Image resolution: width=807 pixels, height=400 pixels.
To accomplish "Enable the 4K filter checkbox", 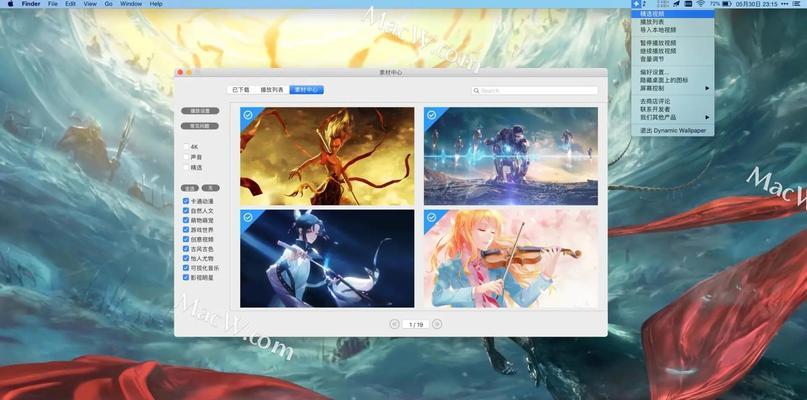I will pyautogui.click(x=186, y=147).
